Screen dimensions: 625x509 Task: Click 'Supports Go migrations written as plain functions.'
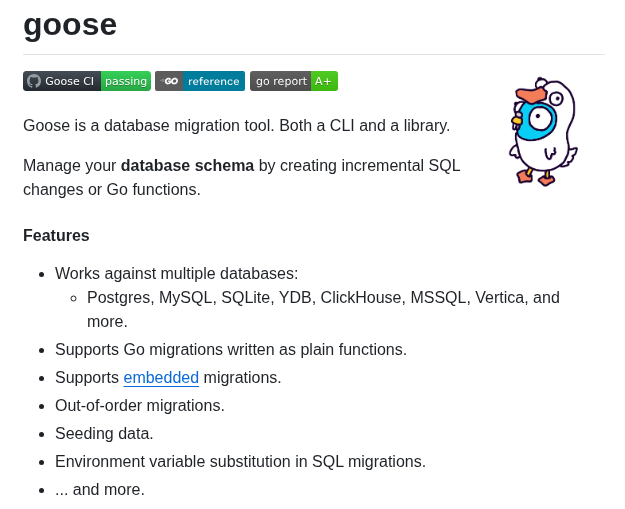231,349
